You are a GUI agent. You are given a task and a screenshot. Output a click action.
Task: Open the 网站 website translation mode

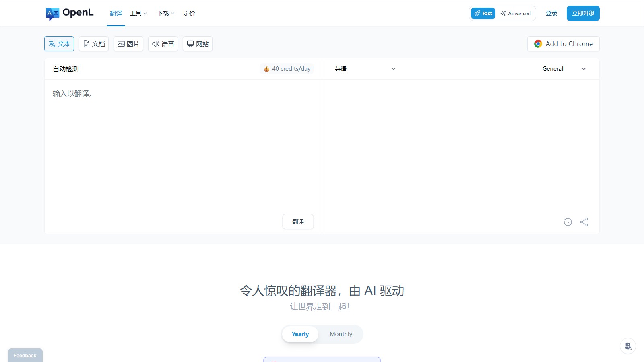(197, 44)
